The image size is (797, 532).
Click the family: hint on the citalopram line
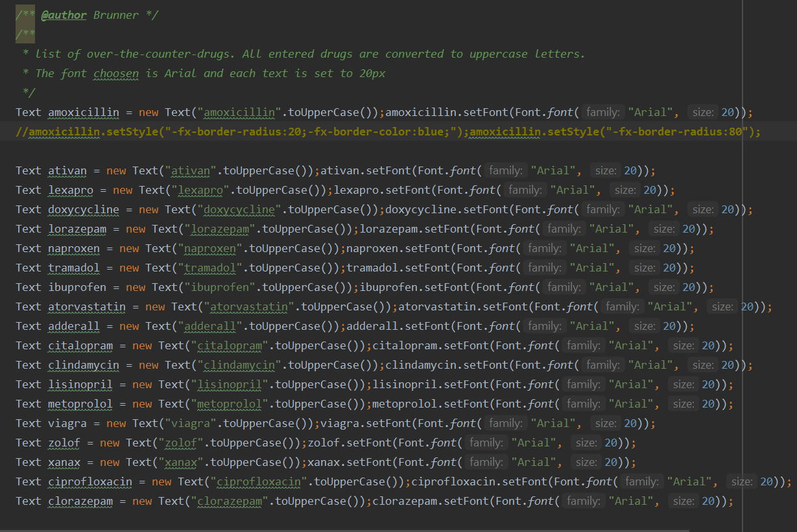click(583, 345)
